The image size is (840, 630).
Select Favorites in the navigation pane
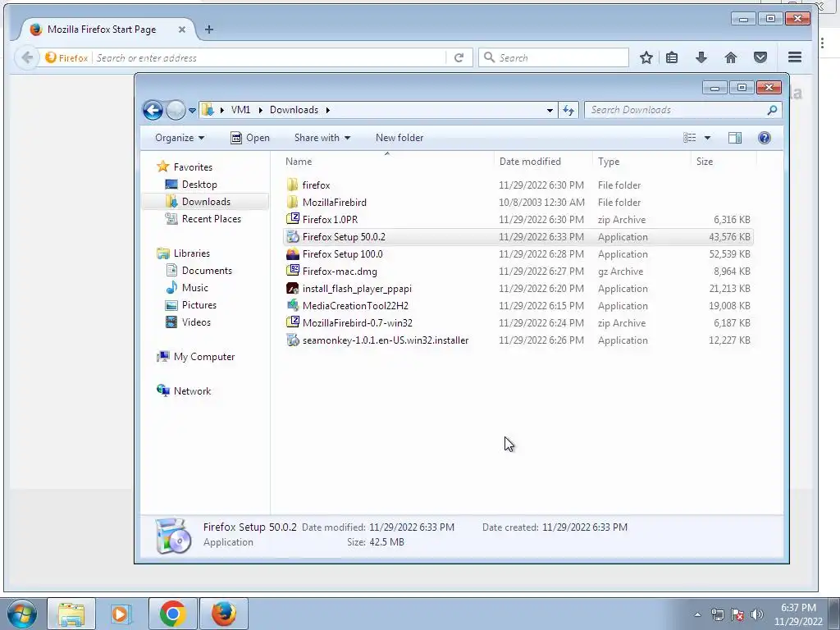[x=193, y=167]
